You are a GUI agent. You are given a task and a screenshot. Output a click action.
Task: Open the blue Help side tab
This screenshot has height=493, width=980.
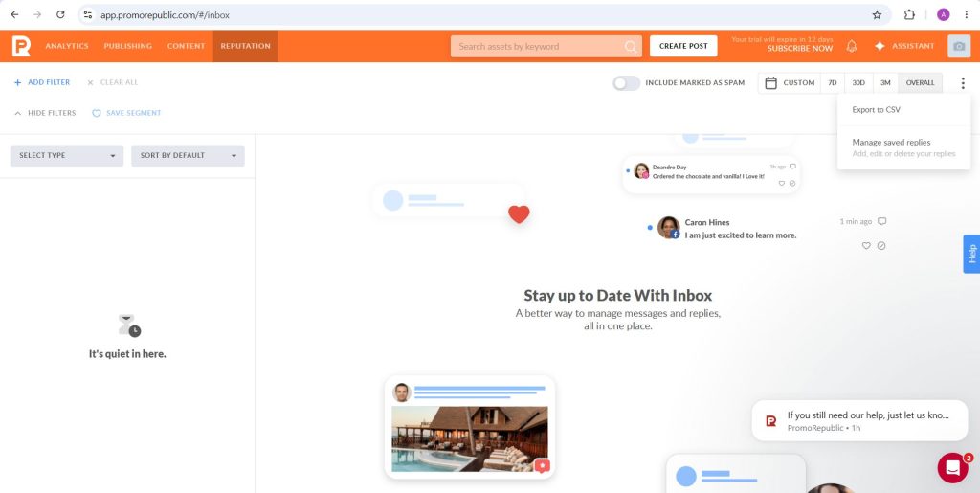pos(971,254)
